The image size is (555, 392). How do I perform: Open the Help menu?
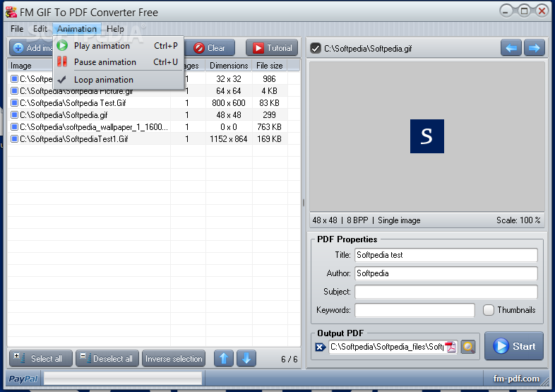tap(115, 29)
